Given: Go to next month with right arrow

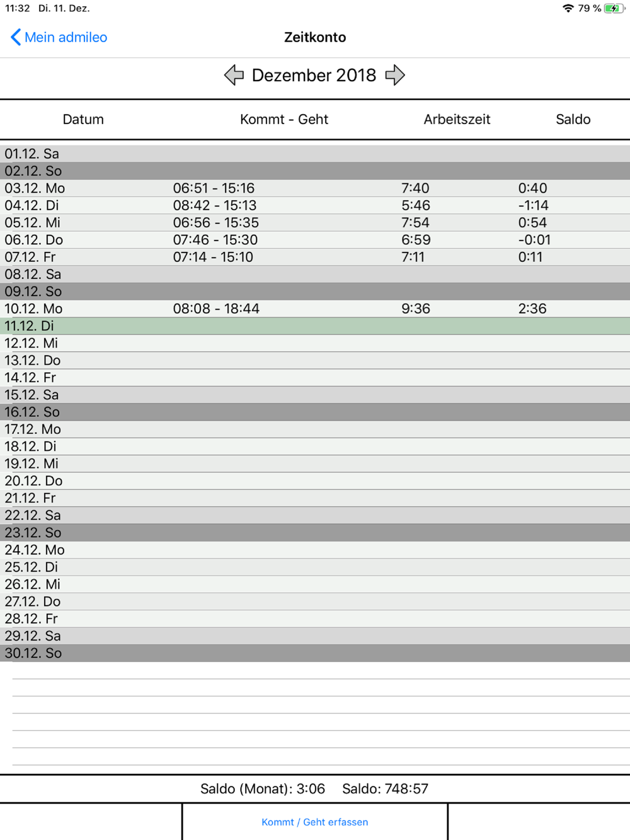Looking at the screenshot, I should point(395,75).
